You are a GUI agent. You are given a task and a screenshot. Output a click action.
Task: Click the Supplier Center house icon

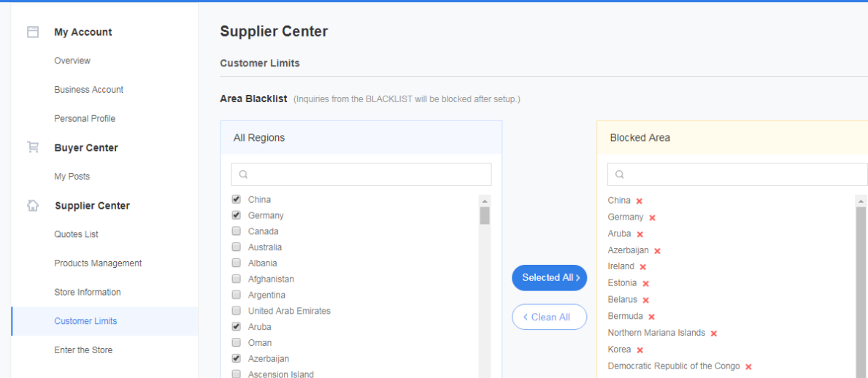point(33,205)
